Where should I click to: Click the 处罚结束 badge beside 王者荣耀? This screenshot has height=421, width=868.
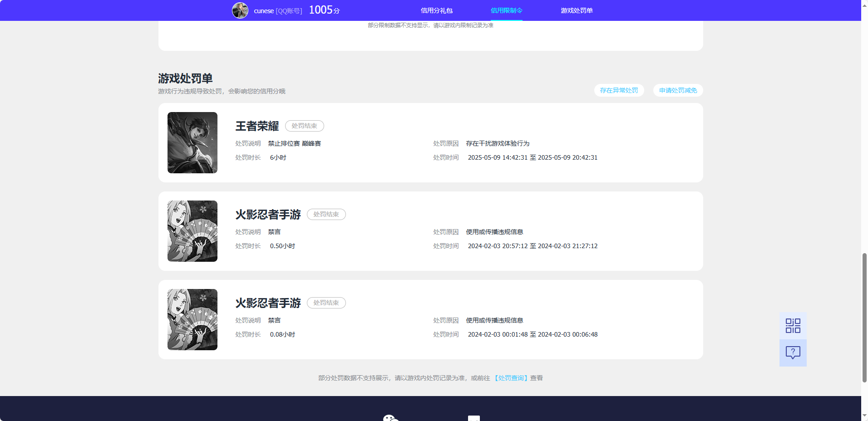click(x=304, y=126)
